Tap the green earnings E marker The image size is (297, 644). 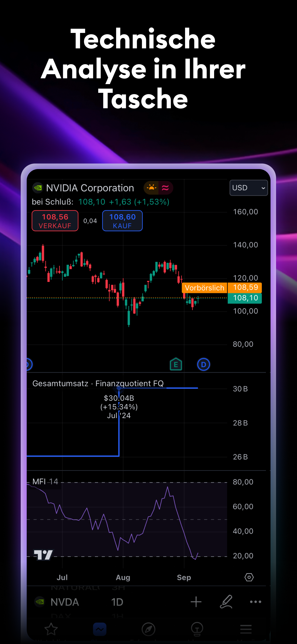pos(176,365)
